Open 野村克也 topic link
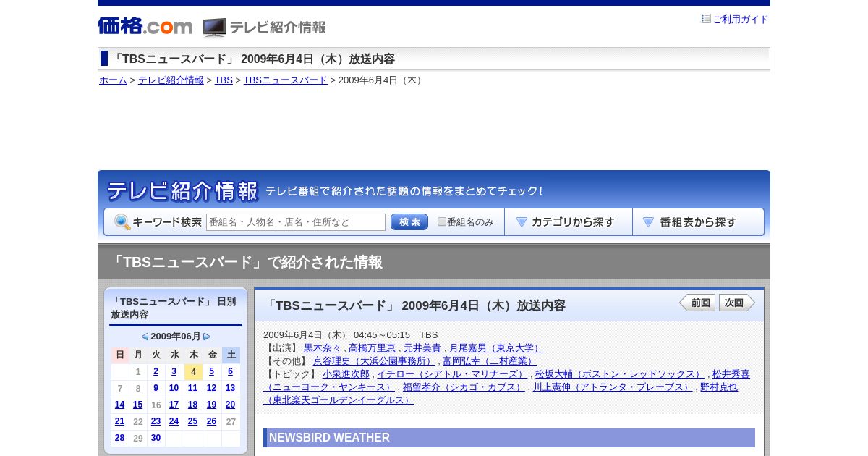The width and height of the screenshot is (868, 456). click(719, 387)
